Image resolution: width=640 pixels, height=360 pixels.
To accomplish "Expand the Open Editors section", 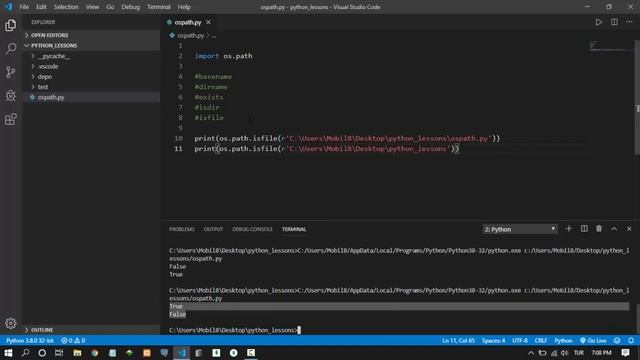I will (91, 35).
